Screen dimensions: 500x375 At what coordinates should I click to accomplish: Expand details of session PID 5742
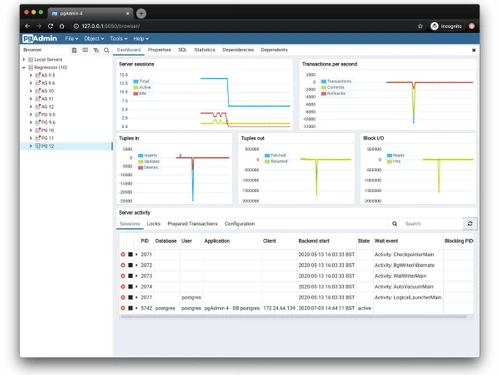click(x=136, y=308)
